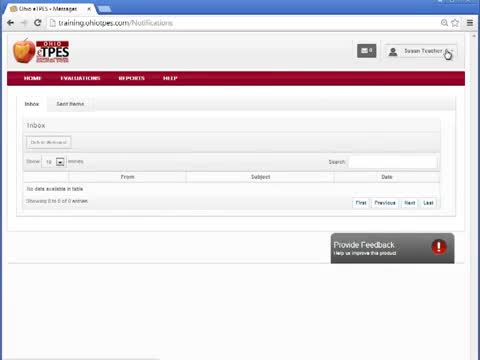480x360 pixels.
Task: Click the user profile silhouette icon
Action: point(393,52)
